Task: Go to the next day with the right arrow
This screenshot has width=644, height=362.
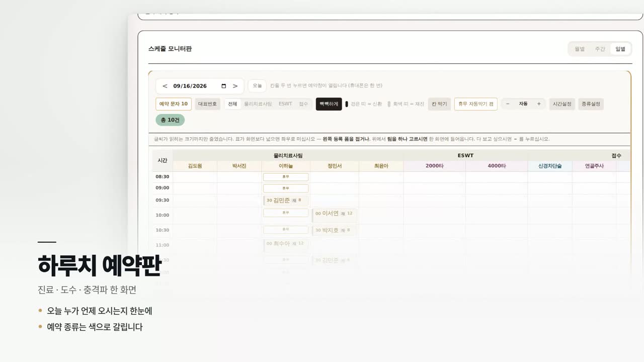Action: point(235,86)
